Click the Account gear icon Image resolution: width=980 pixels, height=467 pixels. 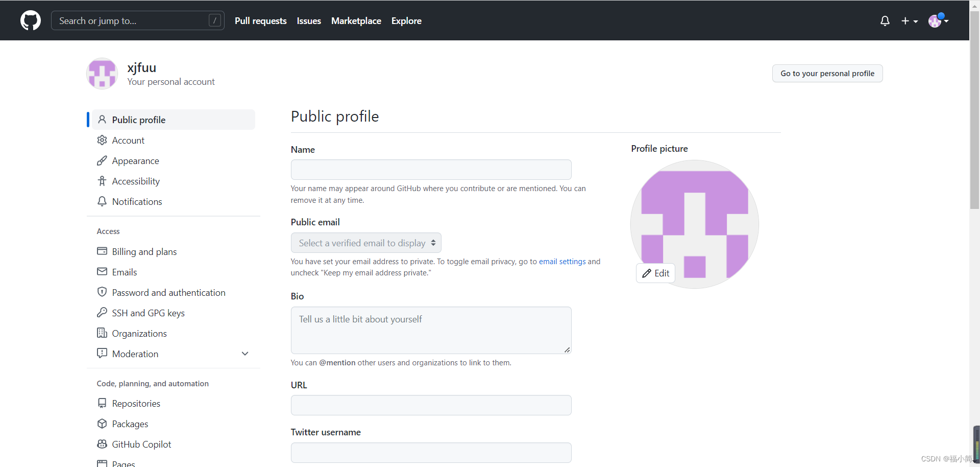(102, 140)
